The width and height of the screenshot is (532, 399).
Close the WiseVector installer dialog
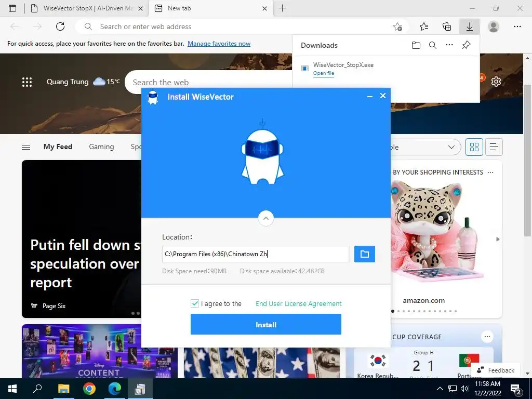click(383, 96)
